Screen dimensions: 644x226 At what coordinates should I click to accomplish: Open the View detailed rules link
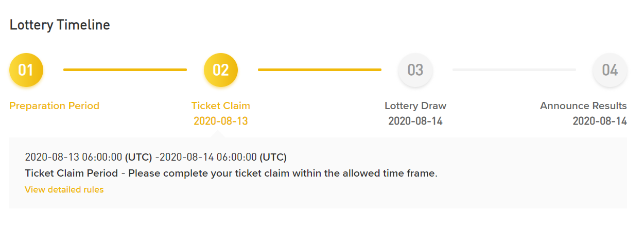coord(64,190)
